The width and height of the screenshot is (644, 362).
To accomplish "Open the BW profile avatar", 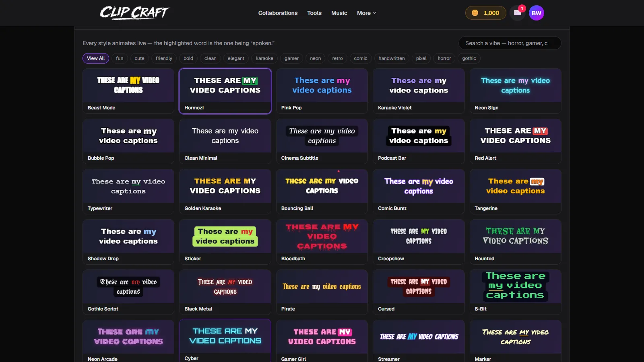I will 537,13.
